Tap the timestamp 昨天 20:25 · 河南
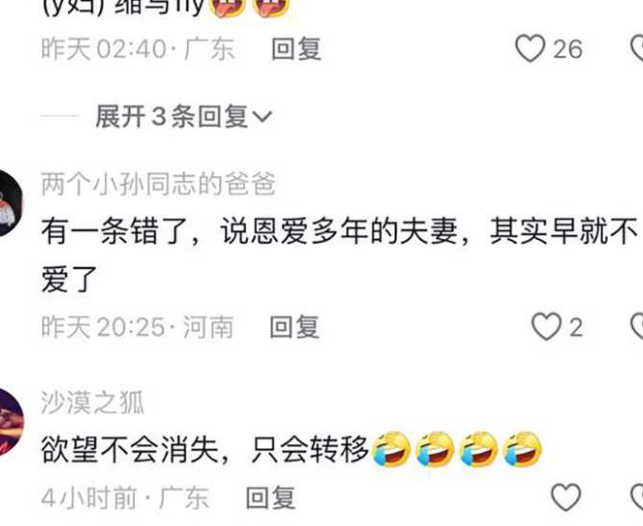The height and width of the screenshot is (526, 643). pyautogui.click(x=137, y=327)
